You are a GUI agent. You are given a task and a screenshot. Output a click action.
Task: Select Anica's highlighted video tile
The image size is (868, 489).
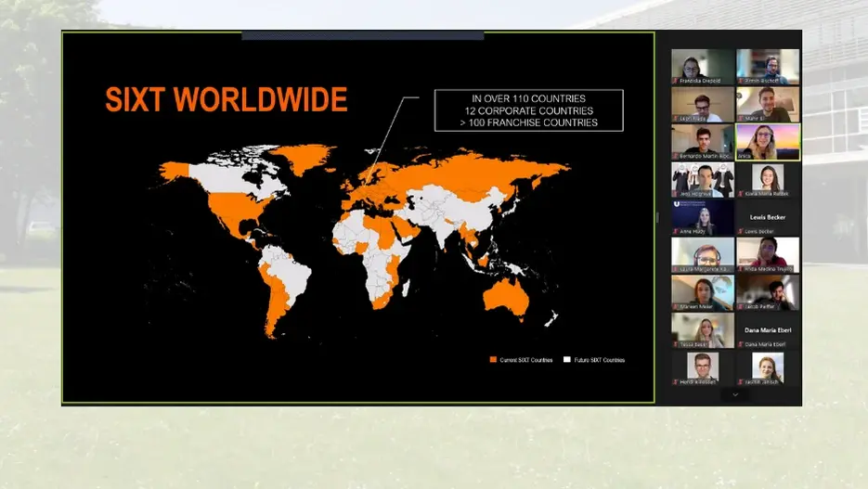[x=767, y=142]
